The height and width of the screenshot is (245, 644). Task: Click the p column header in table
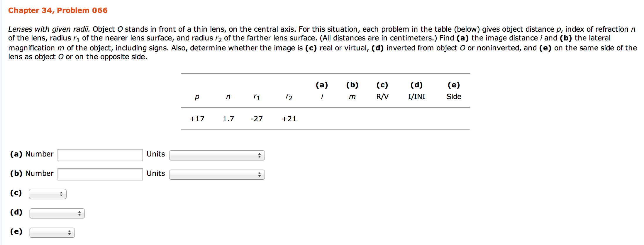pyautogui.click(x=197, y=97)
